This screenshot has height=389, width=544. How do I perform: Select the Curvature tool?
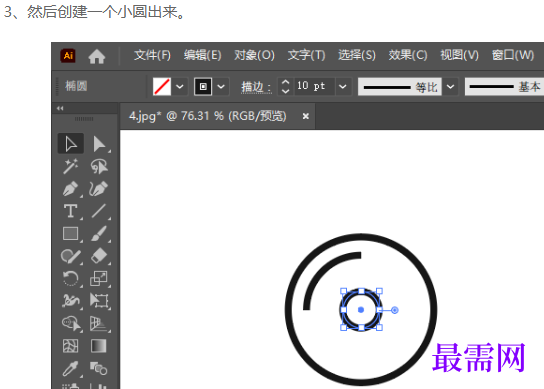coord(99,189)
